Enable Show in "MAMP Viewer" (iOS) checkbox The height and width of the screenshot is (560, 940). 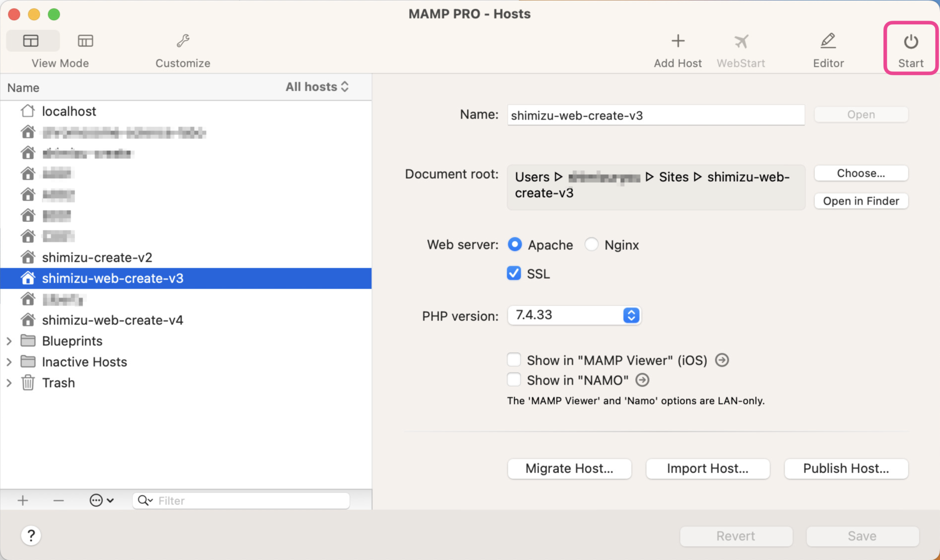pyautogui.click(x=514, y=360)
